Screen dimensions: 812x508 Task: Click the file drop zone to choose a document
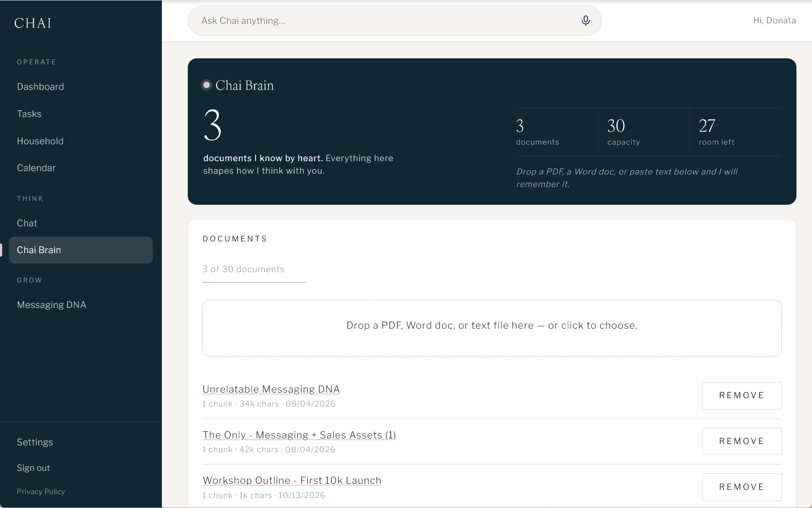492,328
